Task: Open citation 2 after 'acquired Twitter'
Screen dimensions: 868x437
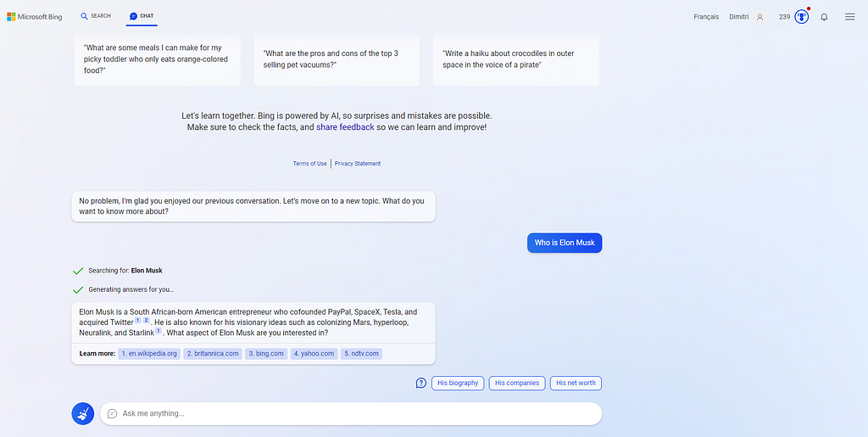Action: (146, 320)
